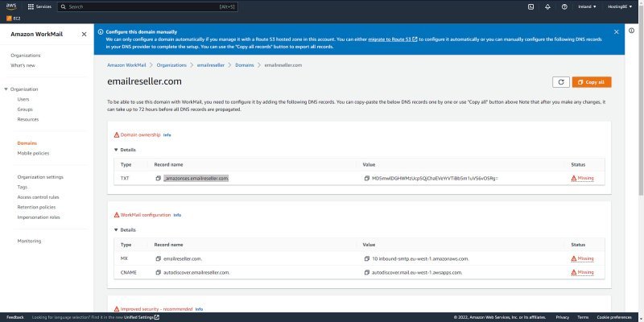644x322 pixels.
Task: Copy the MX record name emailreseller.com.
Action: coord(158,259)
